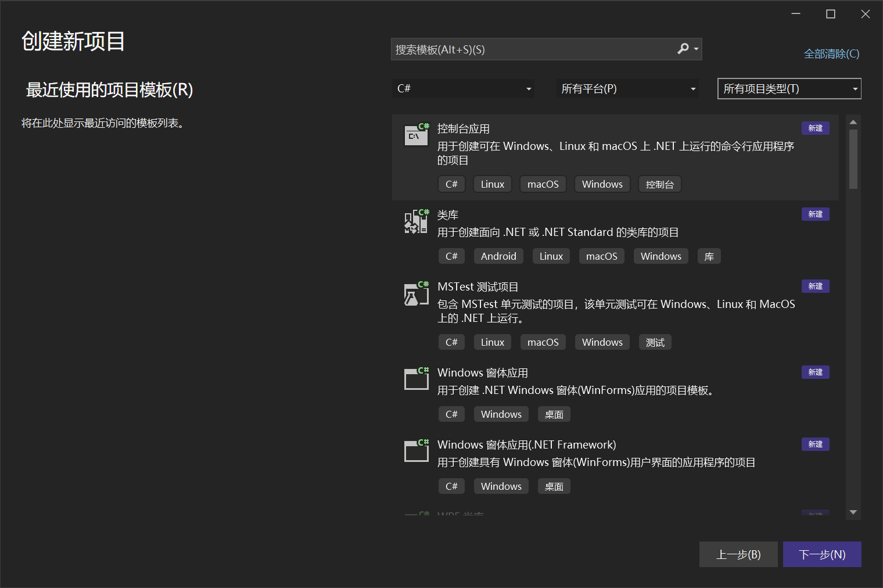Click the 新建 badge on 控制台应用
This screenshot has width=883, height=588.
click(x=815, y=128)
